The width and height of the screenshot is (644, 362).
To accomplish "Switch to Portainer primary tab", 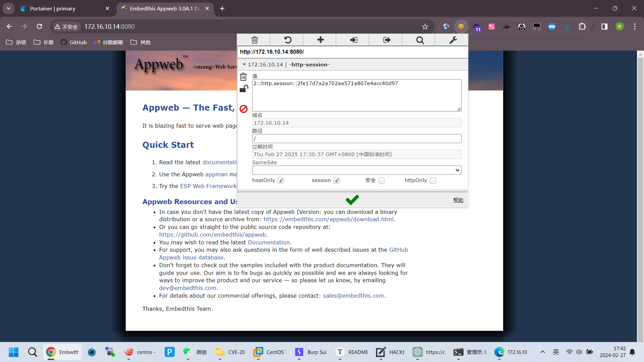I will click(64, 9).
